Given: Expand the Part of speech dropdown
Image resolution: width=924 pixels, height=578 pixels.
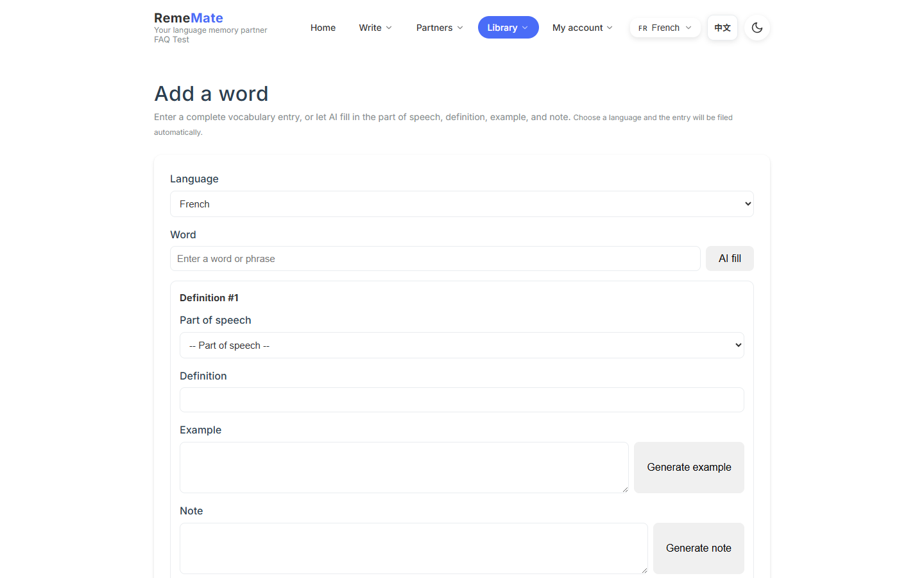Looking at the screenshot, I should (x=462, y=346).
